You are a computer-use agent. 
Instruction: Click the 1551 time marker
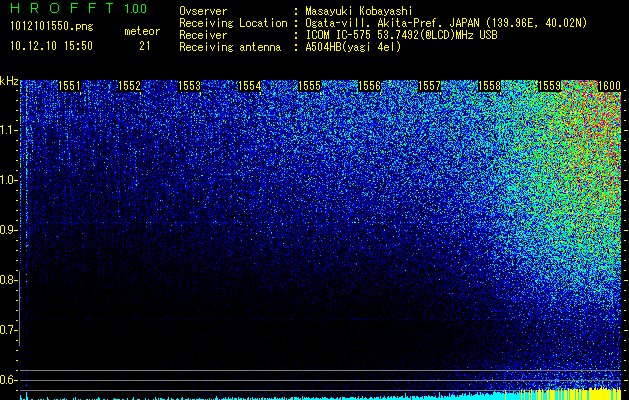click(x=69, y=86)
